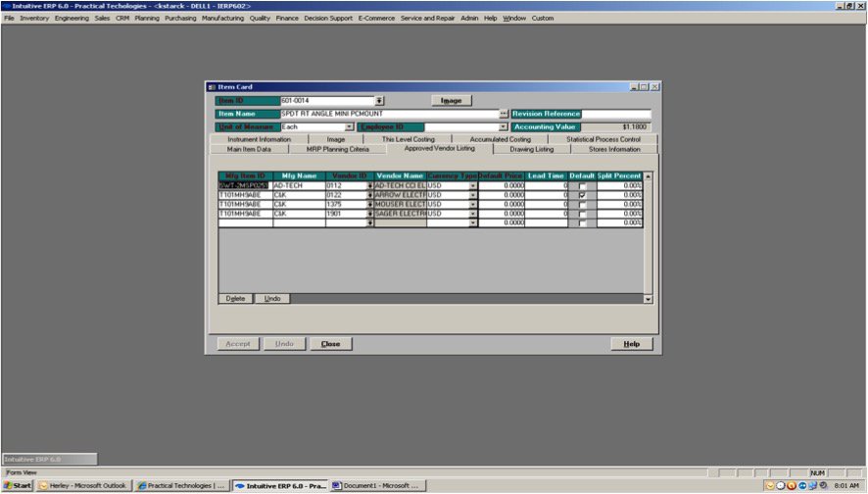Select the Image tab in the tab strip
The height and width of the screenshot is (494, 868).
[x=335, y=139]
